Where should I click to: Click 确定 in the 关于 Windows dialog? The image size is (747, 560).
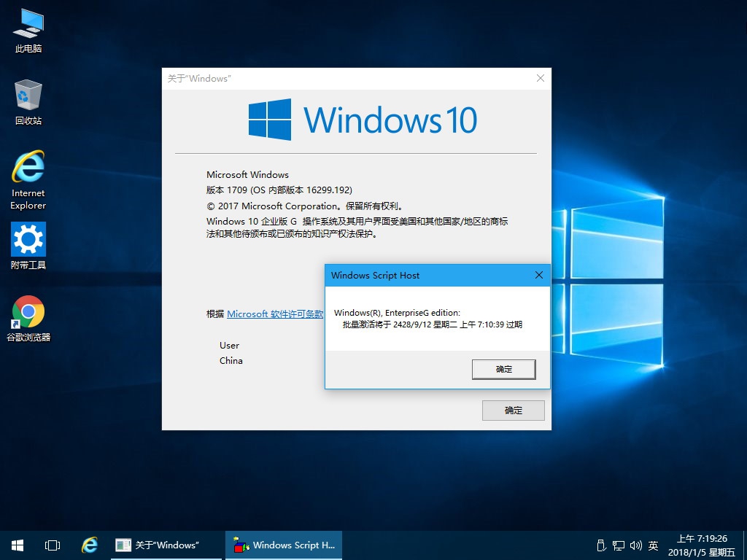(513, 410)
